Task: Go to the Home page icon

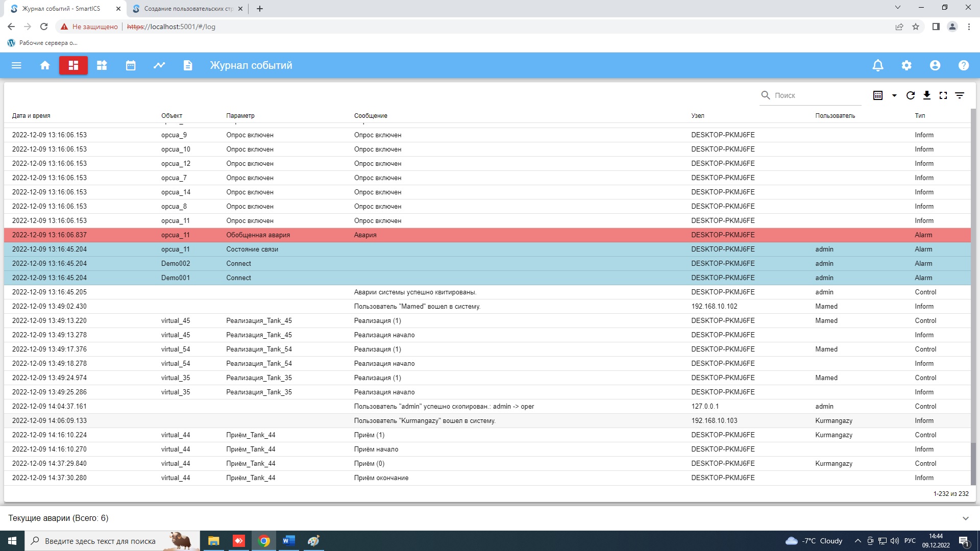Action: (x=45, y=65)
